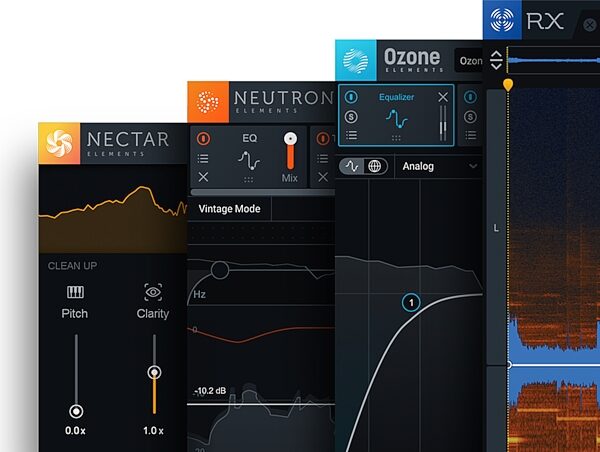
Task: Toggle second Neutron module power button
Action: (323, 139)
